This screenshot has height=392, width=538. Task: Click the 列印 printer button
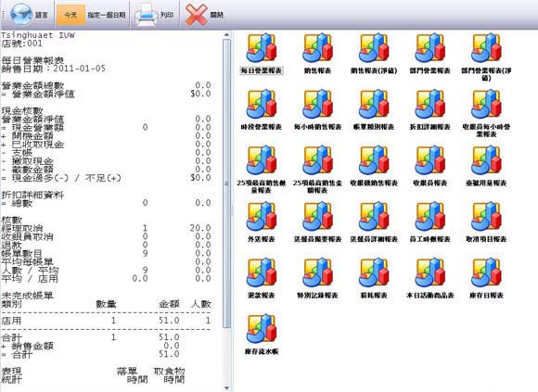[x=154, y=15]
